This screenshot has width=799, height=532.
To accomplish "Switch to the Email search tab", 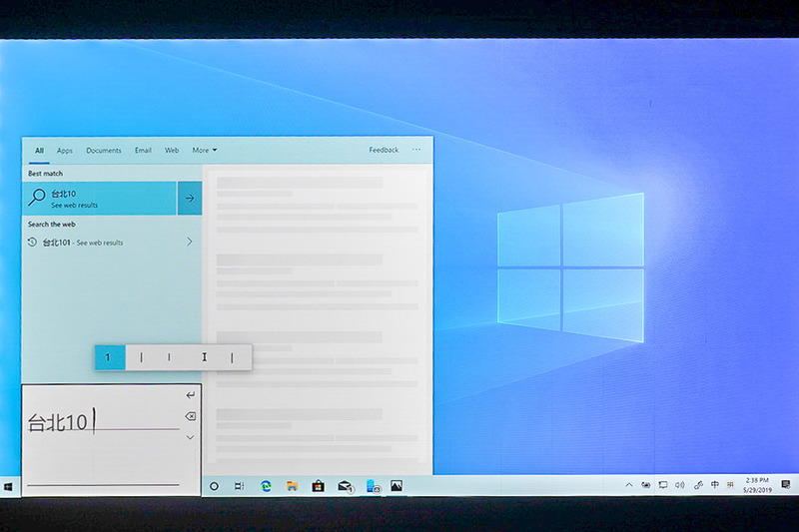I will (143, 150).
